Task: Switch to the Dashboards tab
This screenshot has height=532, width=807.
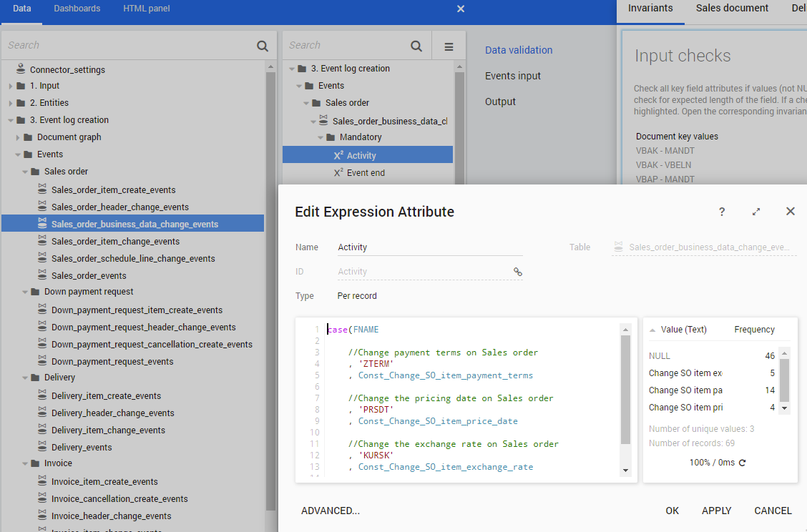Action: pos(77,9)
